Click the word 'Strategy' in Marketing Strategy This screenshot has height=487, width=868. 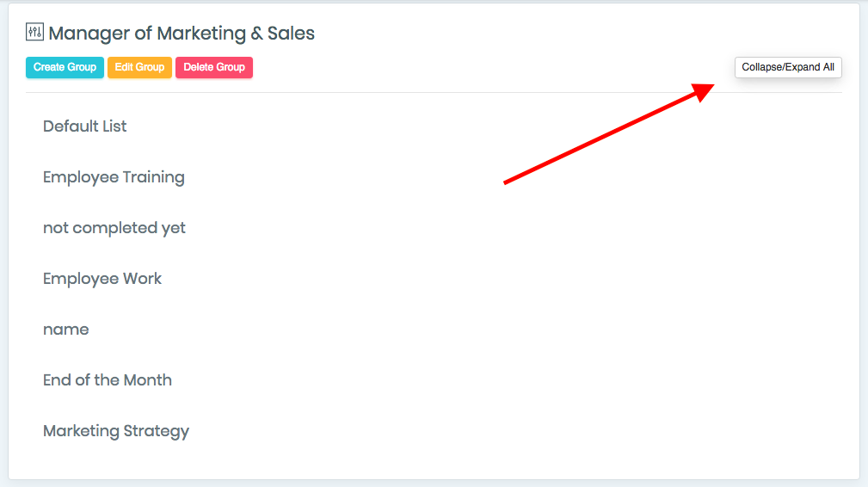156,432
